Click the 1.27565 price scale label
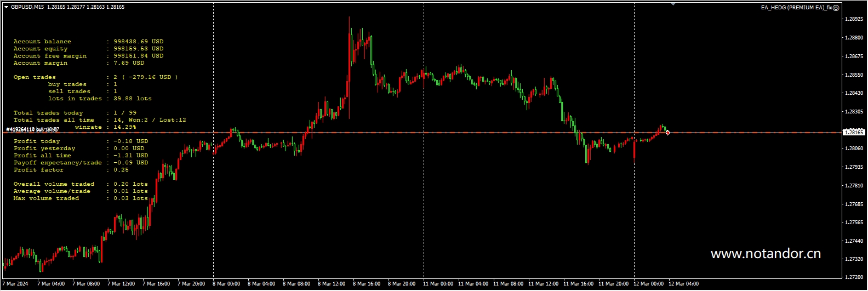The width and height of the screenshot is (868, 291). [854, 222]
